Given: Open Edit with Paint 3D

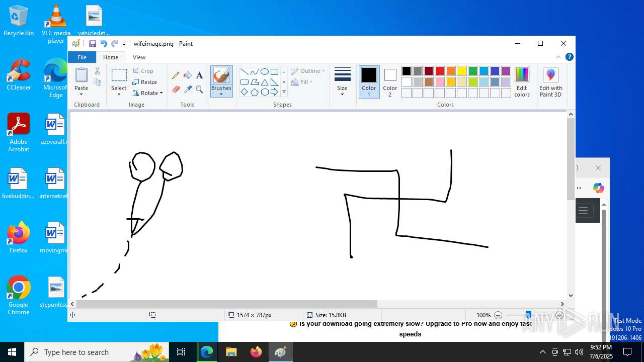Looking at the screenshot, I should (x=550, y=82).
